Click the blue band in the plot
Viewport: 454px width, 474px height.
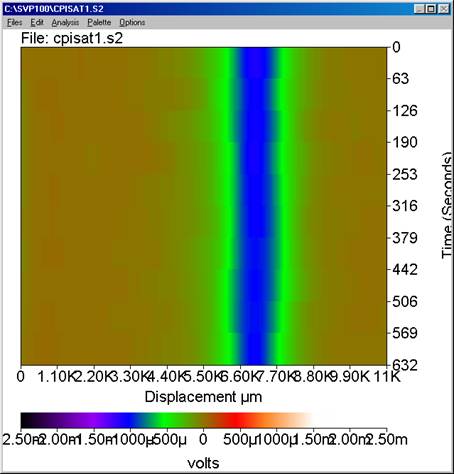[x=255, y=206]
